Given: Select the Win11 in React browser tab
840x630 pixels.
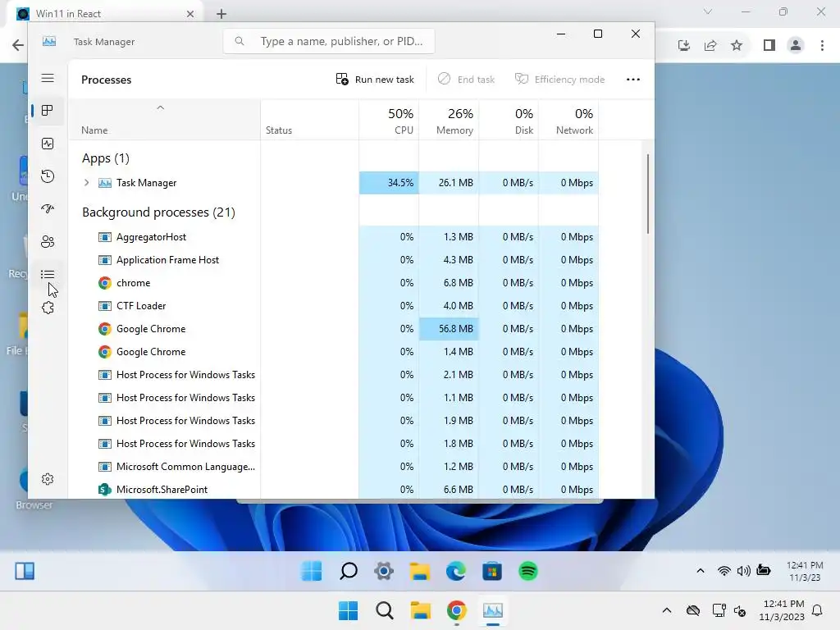Looking at the screenshot, I should pos(106,13).
